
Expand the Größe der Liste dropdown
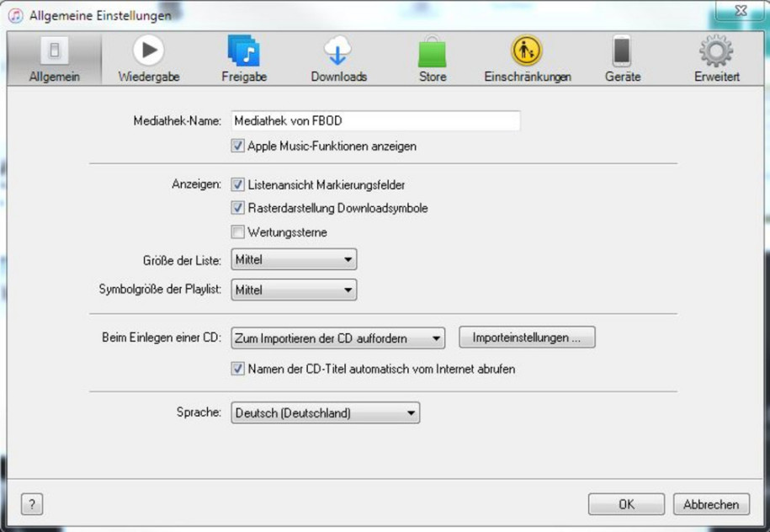(294, 259)
